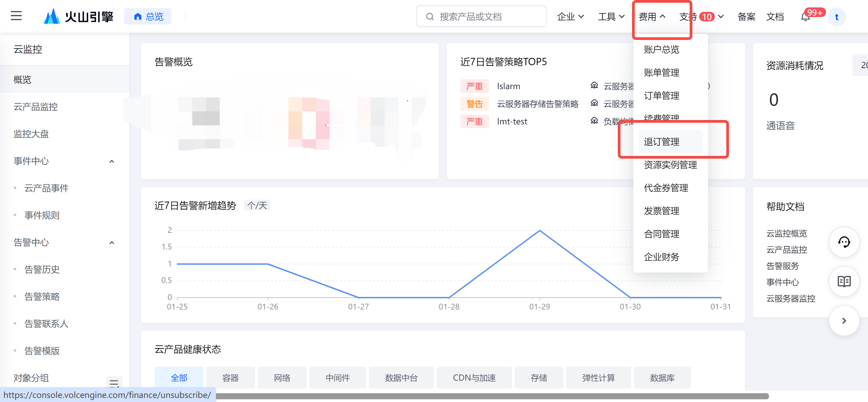This screenshot has width=868, height=402.
Task: Switch to the 容器 health status tab
Action: 230,378
